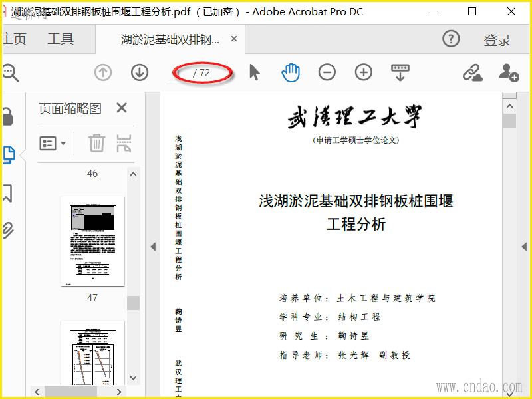Image resolution: width=532 pixels, height=399 pixels.
Task: Share link via cloud link icon
Action: pyautogui.click(x=473, y=72)
